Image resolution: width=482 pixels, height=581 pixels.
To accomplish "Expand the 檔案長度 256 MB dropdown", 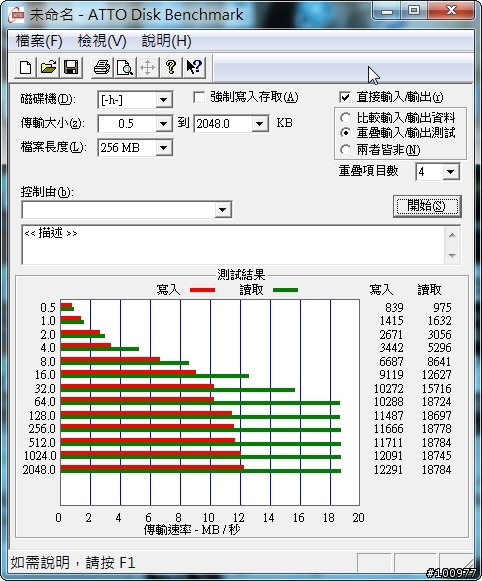I will tap(163, 148).
